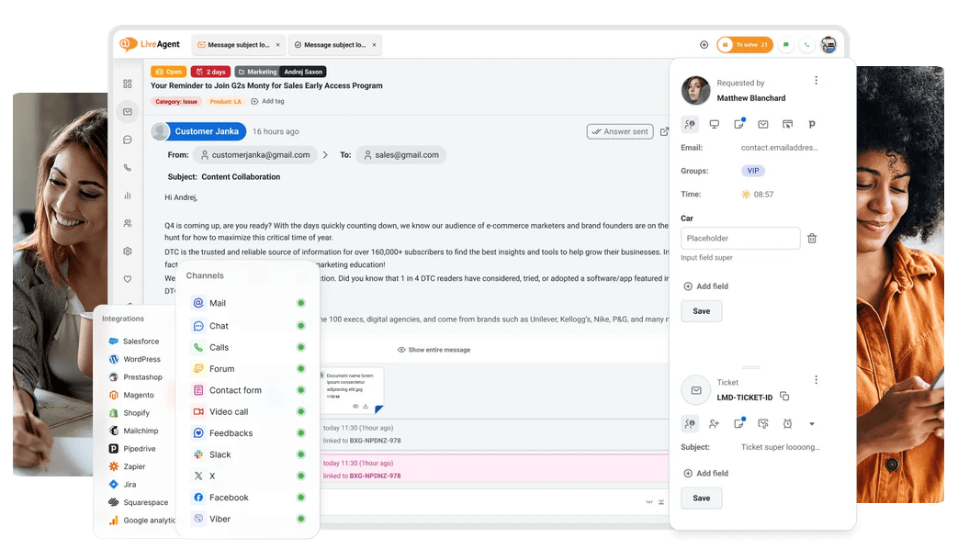Click the envelope icon in contact panel toolbar

point(763,124)
